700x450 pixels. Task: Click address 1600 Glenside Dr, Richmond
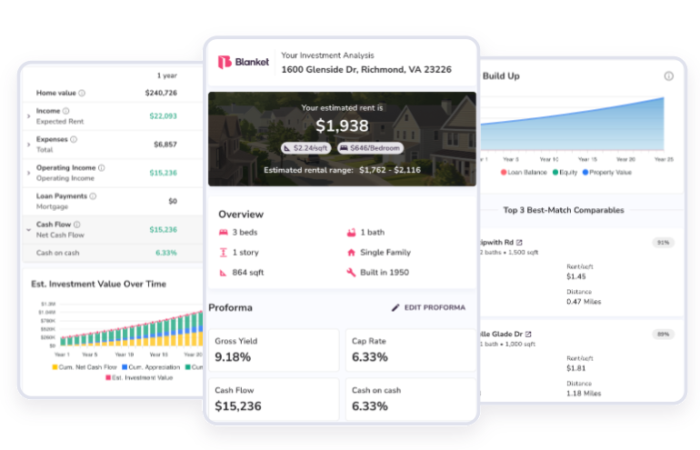366,70
